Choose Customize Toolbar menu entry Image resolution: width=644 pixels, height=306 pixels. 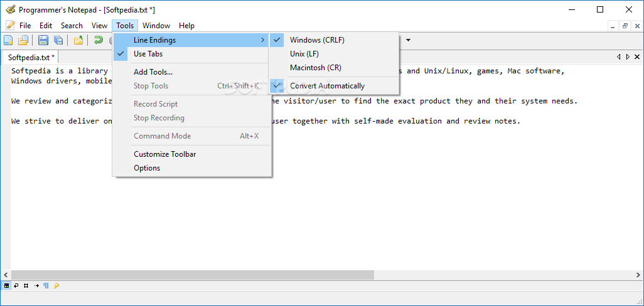(x=192, y=154)
